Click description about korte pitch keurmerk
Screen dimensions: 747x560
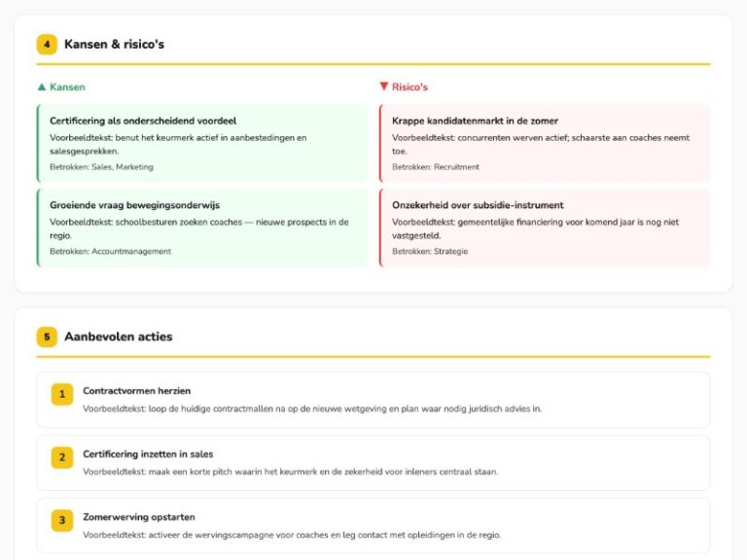pyautogui.click(x=290, y=472)
